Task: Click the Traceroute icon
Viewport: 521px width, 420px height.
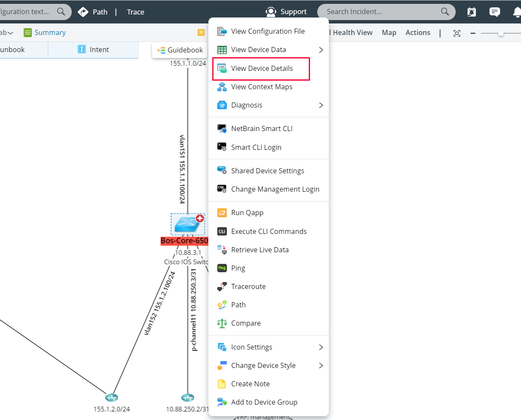Action: coord(222,286)
